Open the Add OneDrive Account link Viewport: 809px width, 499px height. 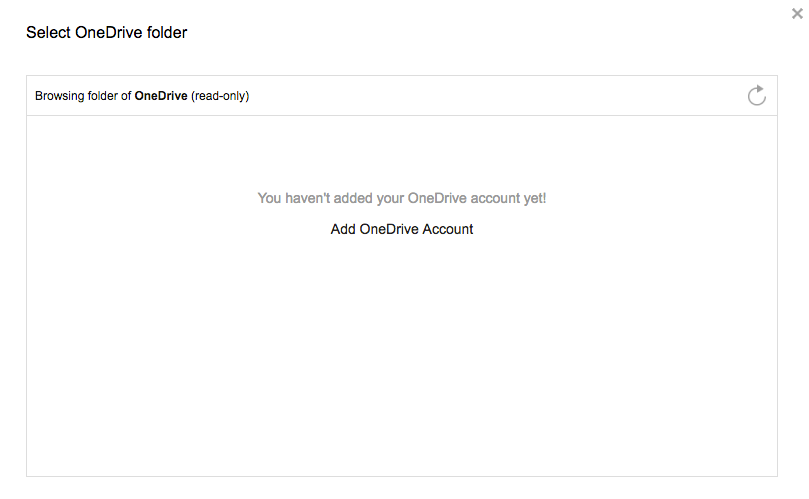[401, 229]
